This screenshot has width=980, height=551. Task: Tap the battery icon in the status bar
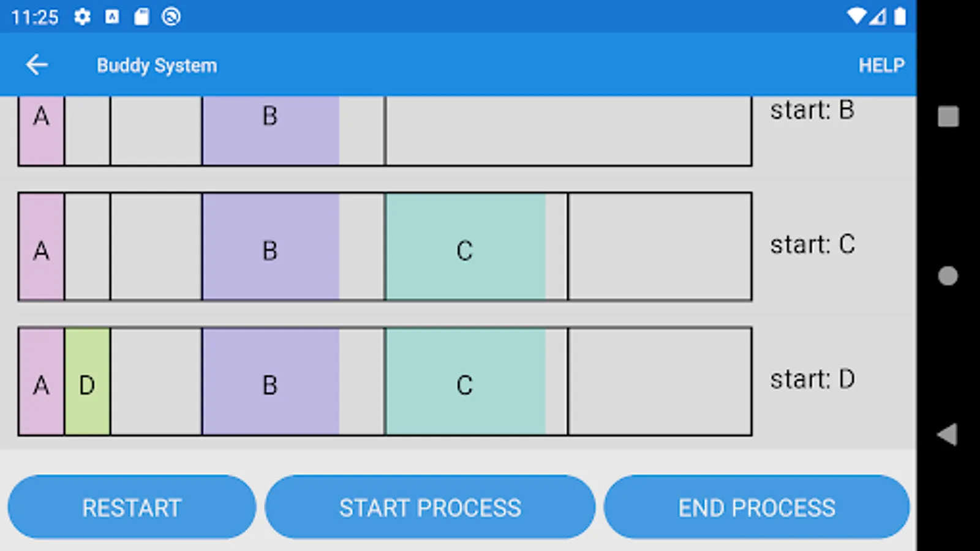900,17
